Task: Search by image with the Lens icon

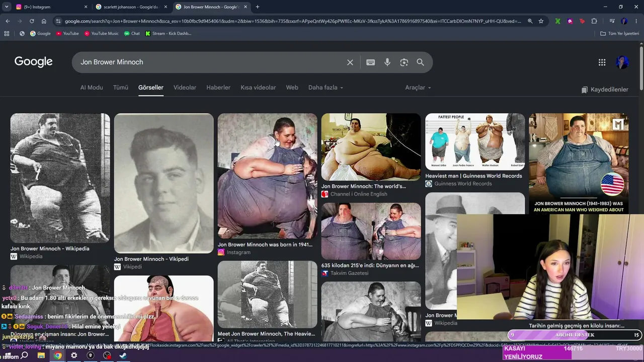Action: tap(404, 62)
